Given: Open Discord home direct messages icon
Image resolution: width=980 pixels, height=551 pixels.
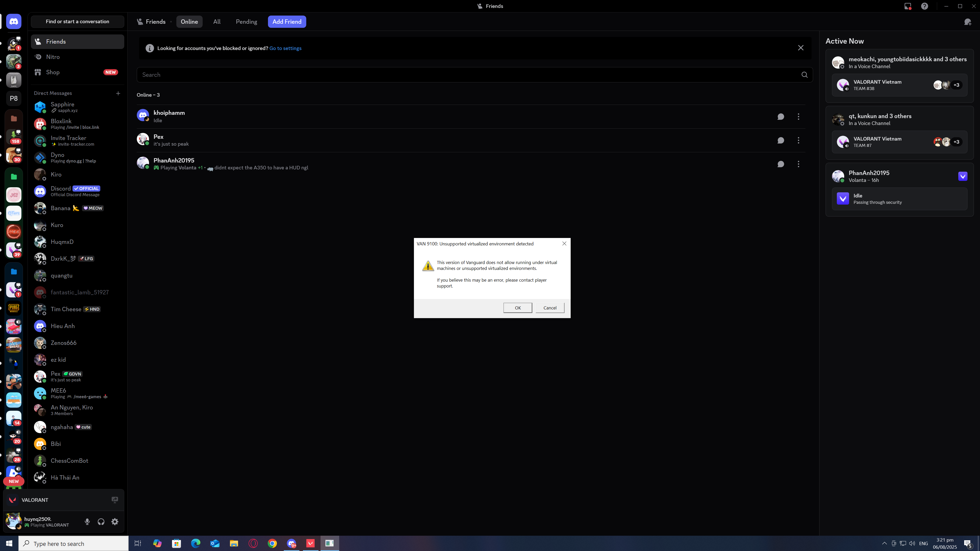Looking at the screenshot, I should click(14, 22).
